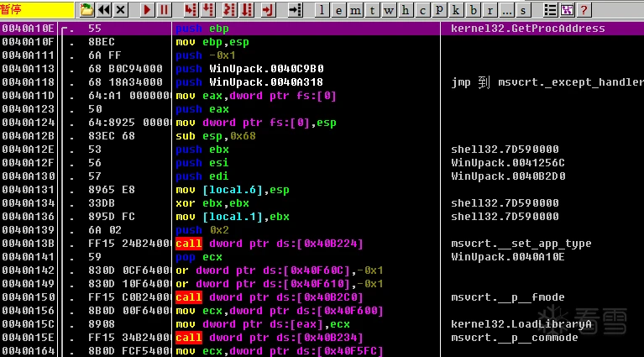Open the Windows list with 'w' button
Image resolution: width=644 pixels, height=357 pixels.
pyautogui.click(x=389, y=10)
